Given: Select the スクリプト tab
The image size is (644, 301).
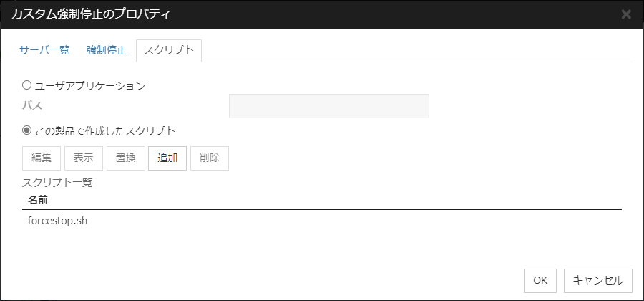Looking at the screenshot, I should pyautogui.click(x=168, y=50).
